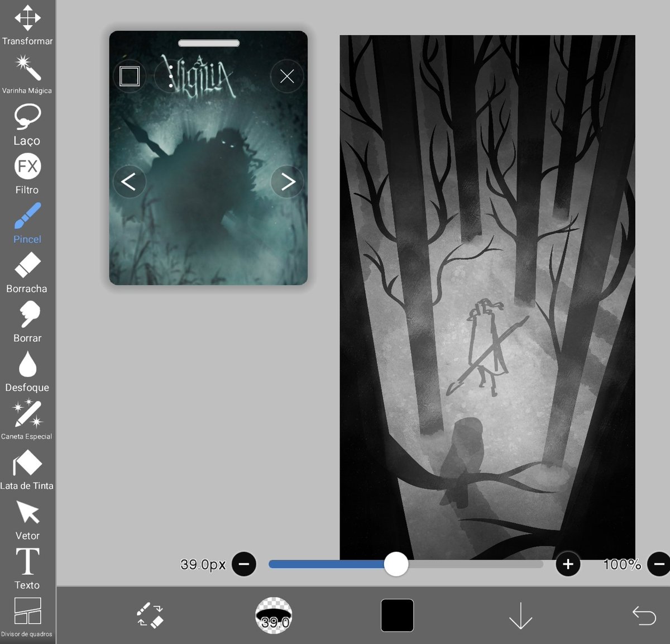The height and width of the screenshot is (644, 670).
Task: Decrease the opacity with the minus next to 100%
Action: point(659,564)
